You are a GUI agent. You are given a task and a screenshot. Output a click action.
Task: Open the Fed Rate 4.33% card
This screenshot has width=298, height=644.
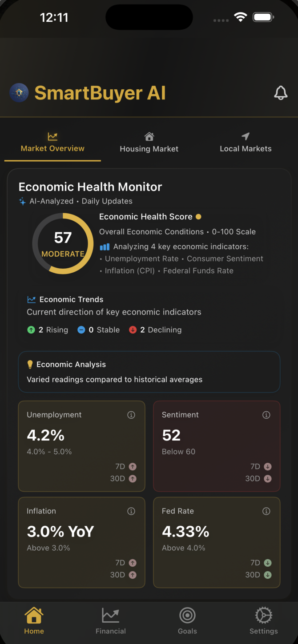click(x=217, y=542)
